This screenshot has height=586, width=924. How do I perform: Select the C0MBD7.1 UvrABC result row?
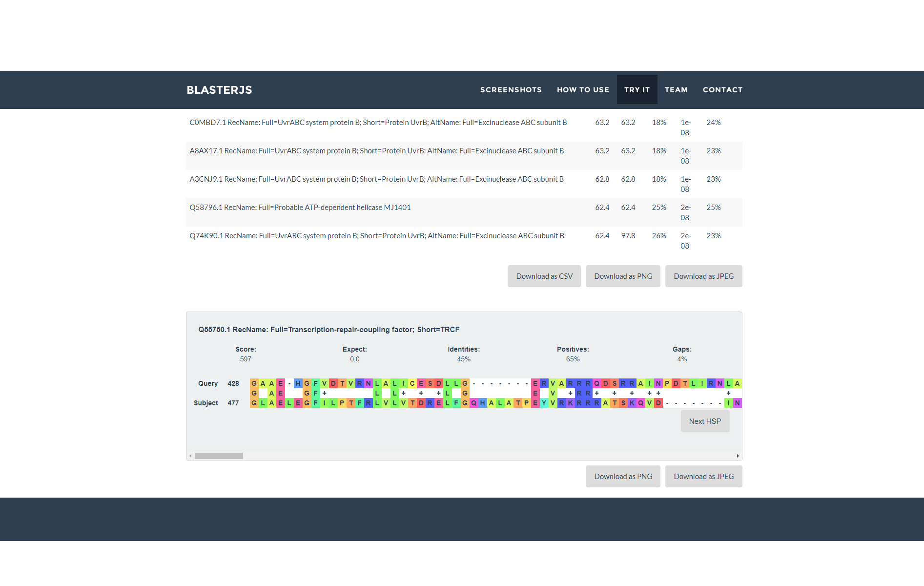(x=378, y=123)
